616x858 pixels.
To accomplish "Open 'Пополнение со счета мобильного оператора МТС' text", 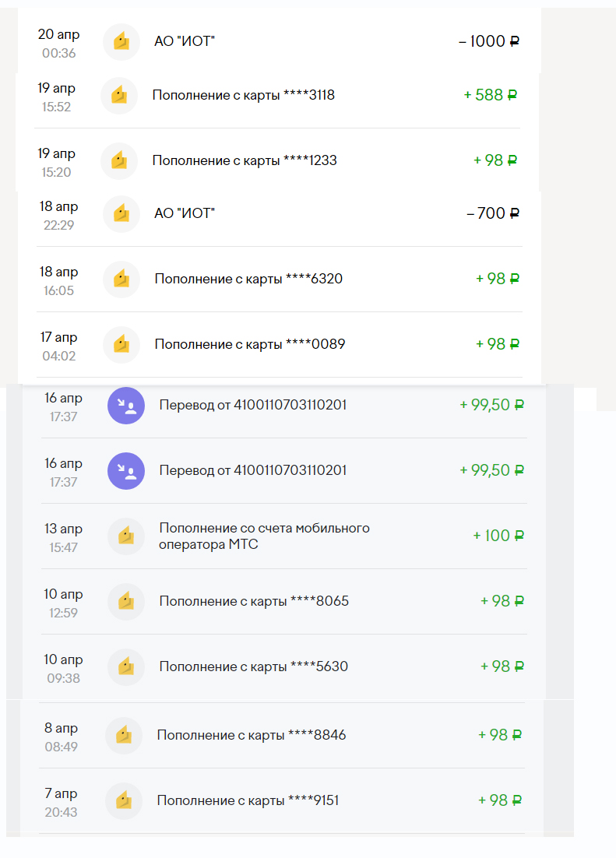I will pos(264,536).
